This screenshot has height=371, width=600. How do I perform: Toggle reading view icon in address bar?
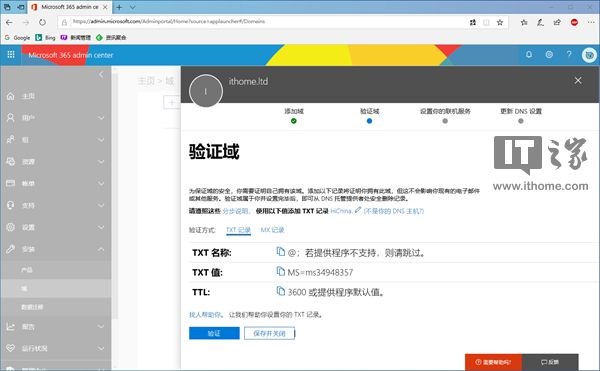point(486,22)
